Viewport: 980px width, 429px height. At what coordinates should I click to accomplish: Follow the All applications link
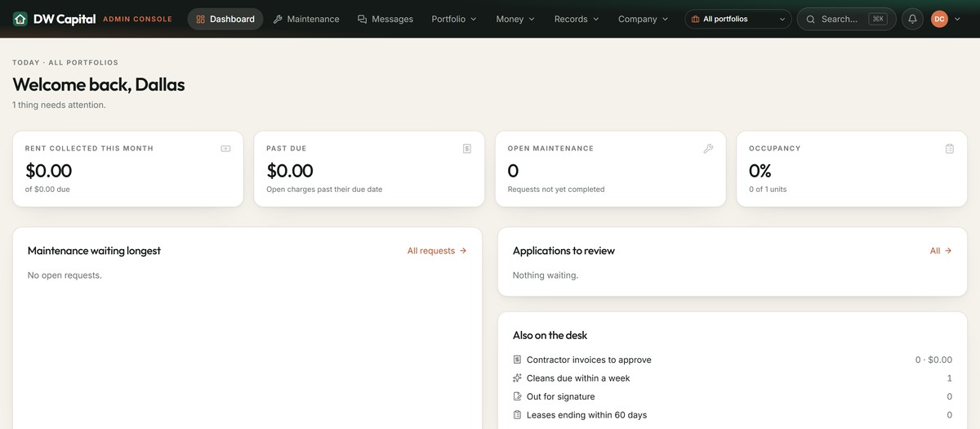[x=941, y=251]
